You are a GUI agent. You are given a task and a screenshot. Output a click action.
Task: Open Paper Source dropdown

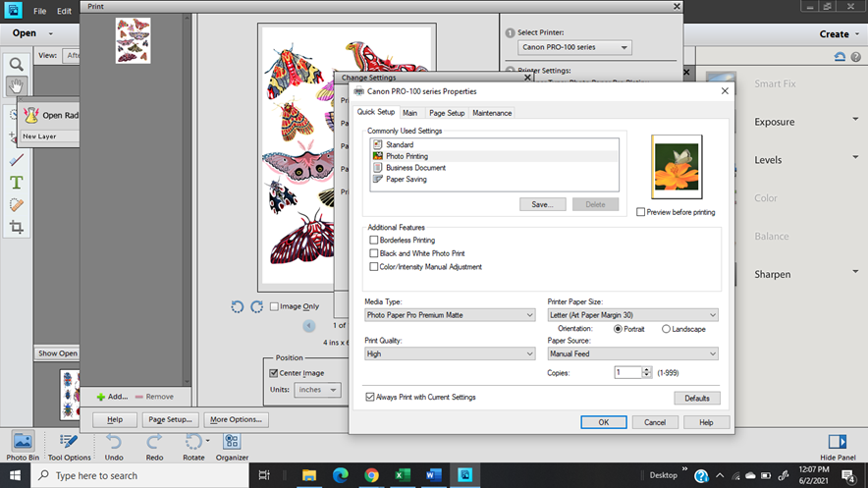[x=632, y=353]
